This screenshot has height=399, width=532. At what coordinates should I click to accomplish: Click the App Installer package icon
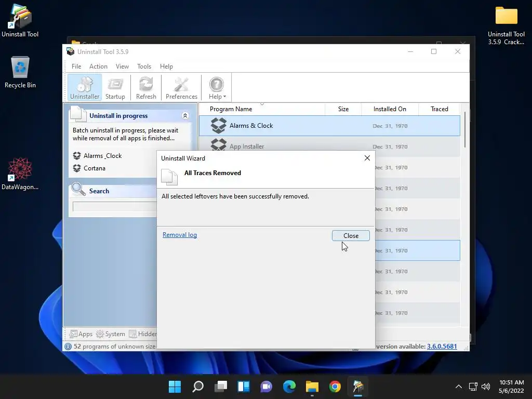[x=219, y=145]
